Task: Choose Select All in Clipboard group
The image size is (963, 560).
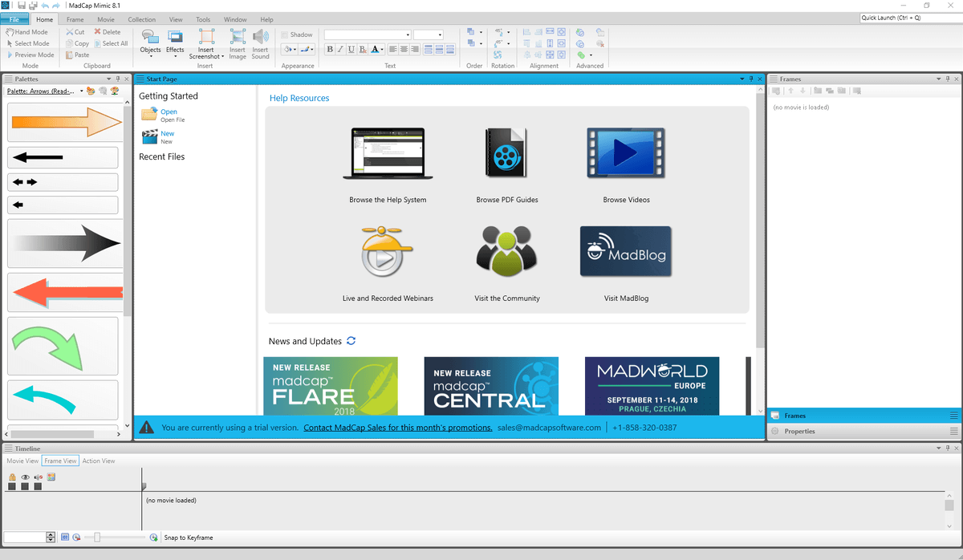Action: (110, 43)
